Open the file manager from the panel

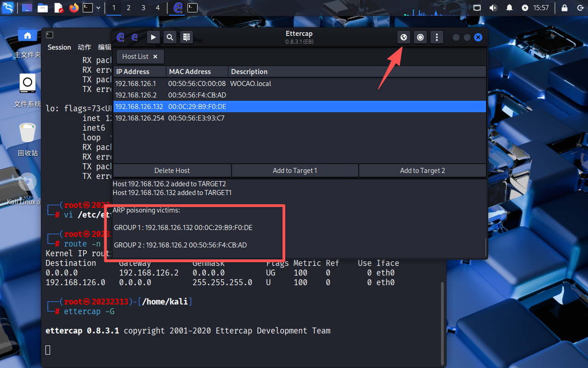pyautogui.click(x=43, y=8)
